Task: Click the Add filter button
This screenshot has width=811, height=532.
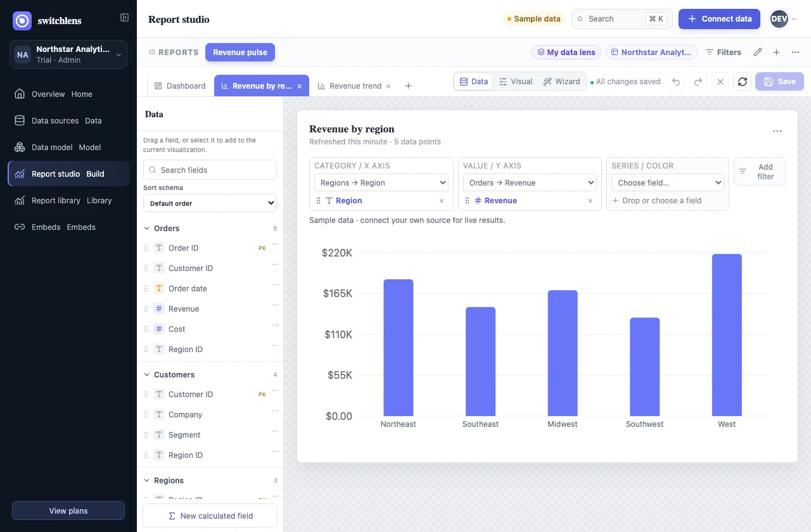Action: (x=760, y=172)
